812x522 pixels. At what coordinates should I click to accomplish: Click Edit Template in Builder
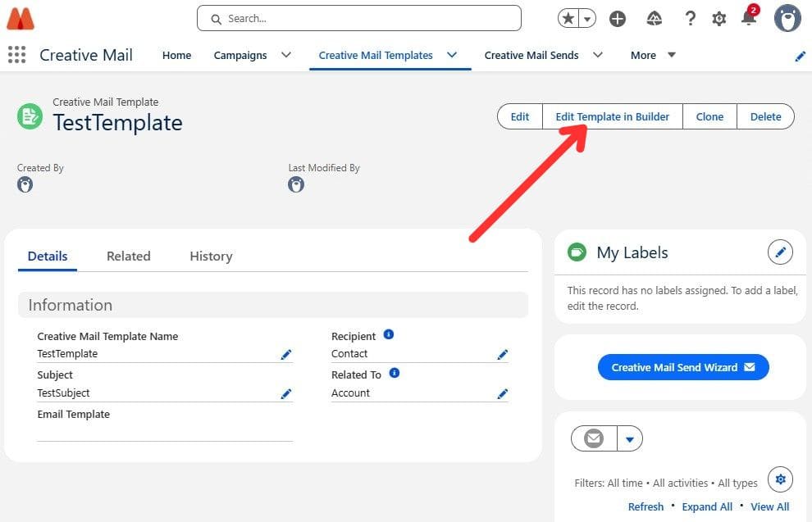coord(612,116)
